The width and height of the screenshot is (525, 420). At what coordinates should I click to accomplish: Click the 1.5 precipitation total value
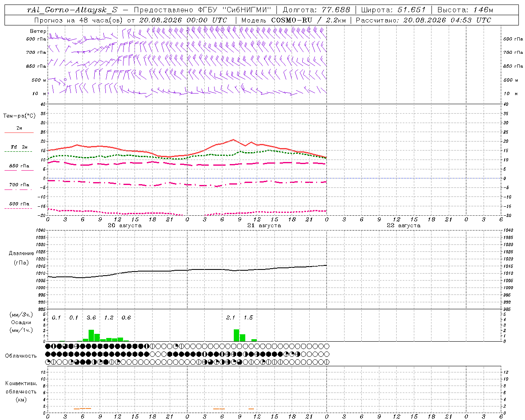coord(248,317)
